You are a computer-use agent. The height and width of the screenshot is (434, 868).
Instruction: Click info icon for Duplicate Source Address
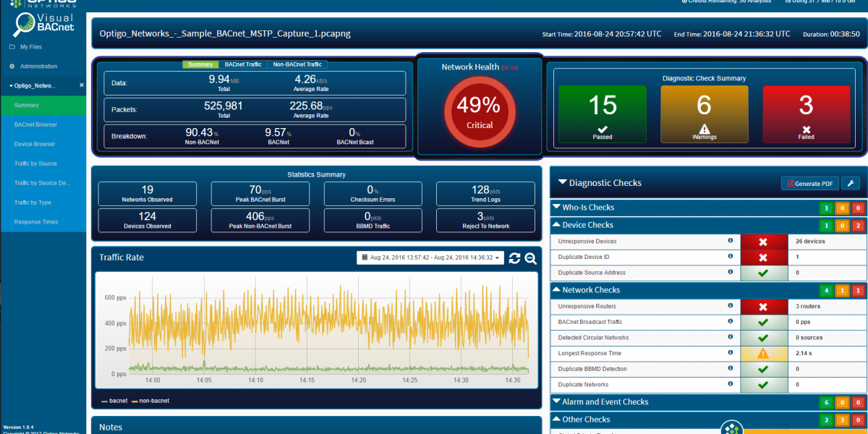pos(730,273)
